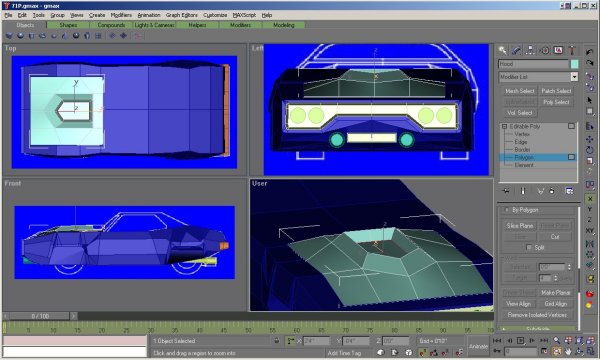Screen dimensions: 600x360
Task: Select the Move transform tool
Action: tap(590, 139)
